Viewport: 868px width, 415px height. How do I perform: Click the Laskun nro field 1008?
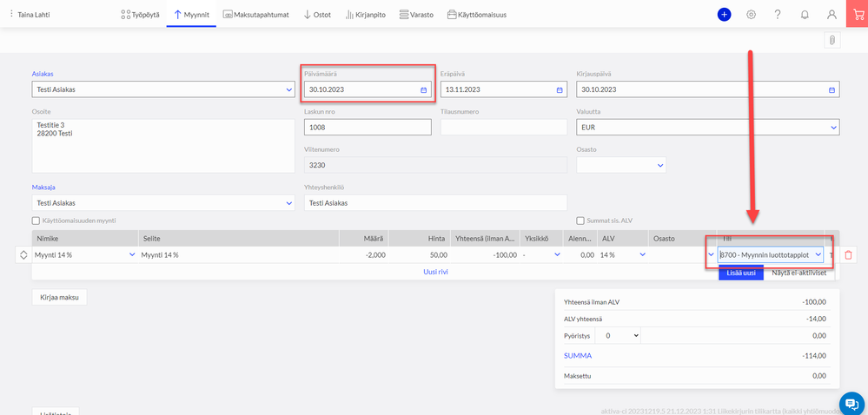(368, 128)
